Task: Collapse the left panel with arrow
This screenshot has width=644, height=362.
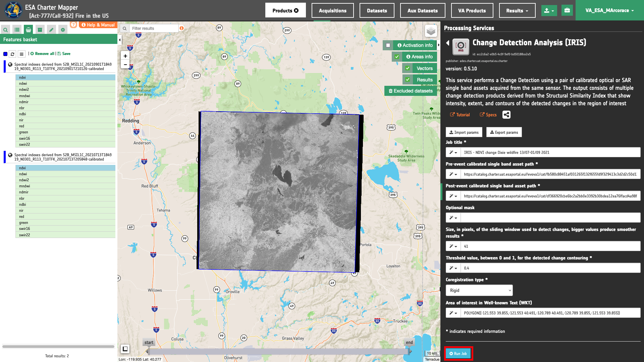Action: tap(120, 40)
